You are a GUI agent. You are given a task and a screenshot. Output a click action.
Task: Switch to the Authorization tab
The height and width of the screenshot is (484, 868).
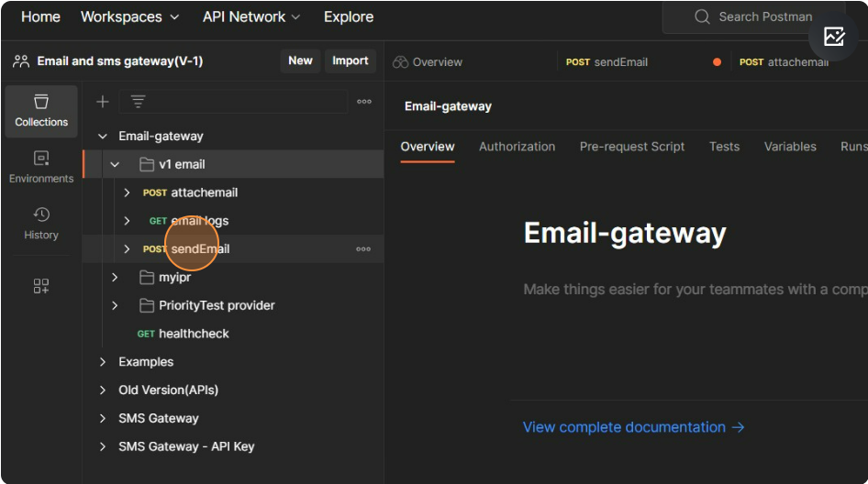coord(517,147)
